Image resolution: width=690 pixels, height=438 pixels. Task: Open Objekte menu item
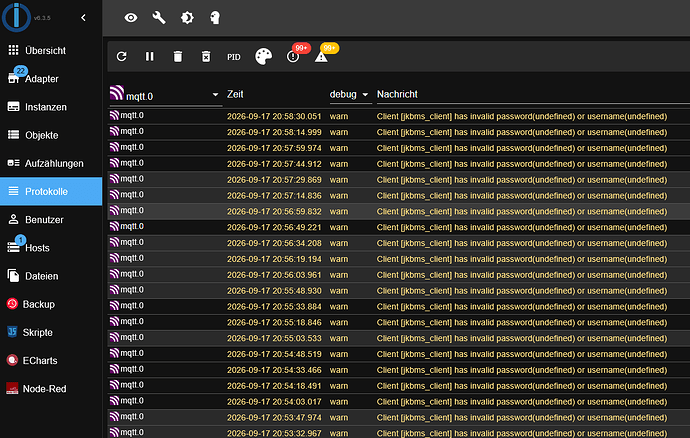51,135
